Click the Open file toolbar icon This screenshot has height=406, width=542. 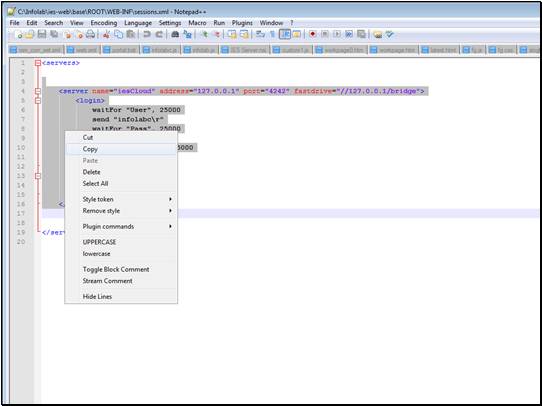30,35
